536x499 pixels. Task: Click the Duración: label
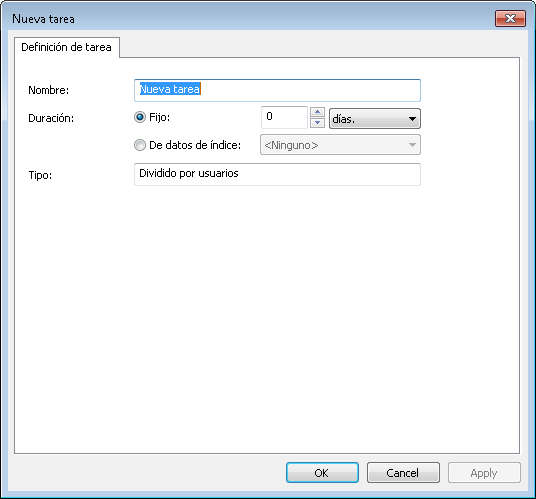tap(51, 118)
